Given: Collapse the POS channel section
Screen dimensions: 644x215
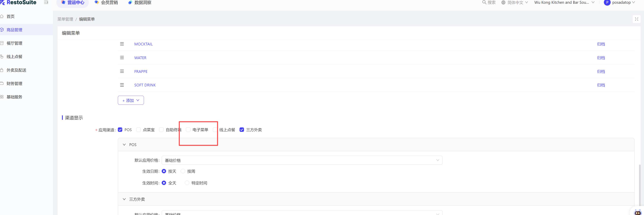Looking at the screenshot, I should pyautogui.click(x=124, y=145).
